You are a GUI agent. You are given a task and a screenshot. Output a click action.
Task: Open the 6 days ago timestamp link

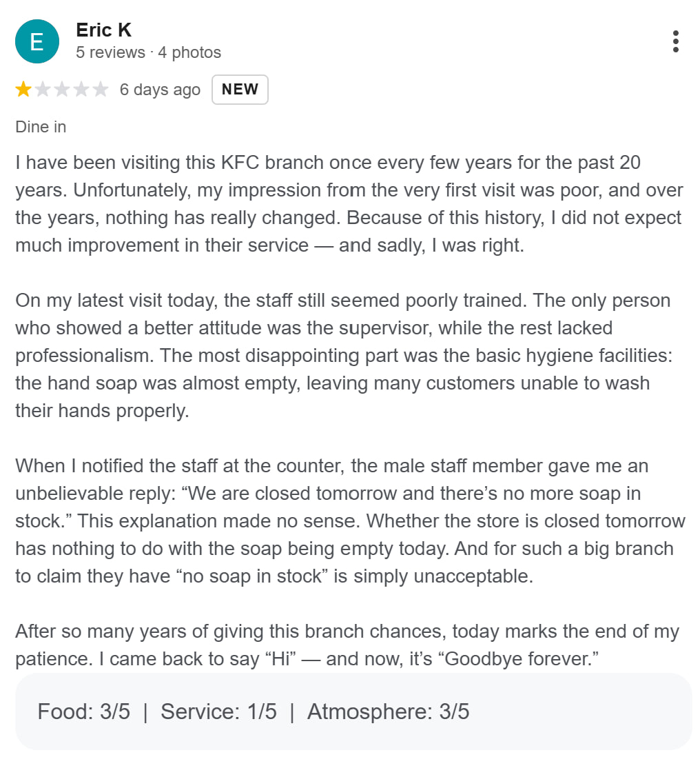point(160,89)
